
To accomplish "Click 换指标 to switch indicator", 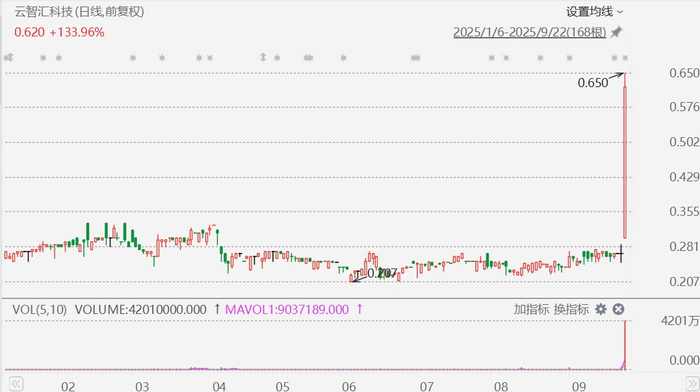I will point(571,309).
